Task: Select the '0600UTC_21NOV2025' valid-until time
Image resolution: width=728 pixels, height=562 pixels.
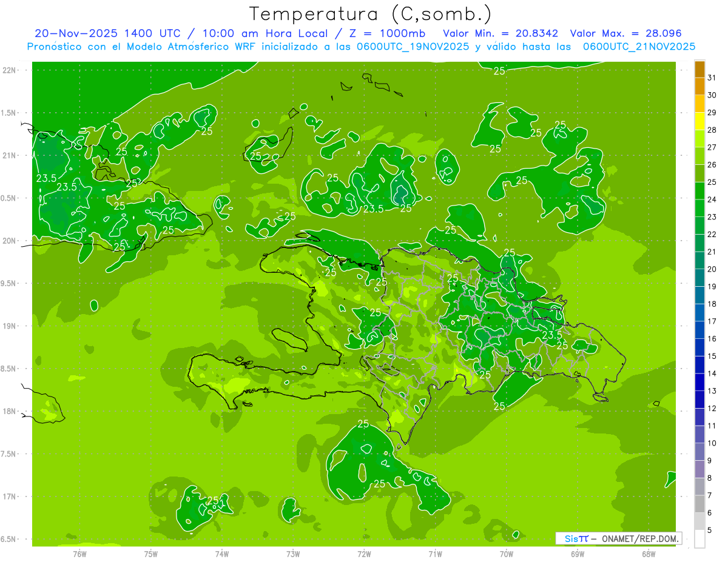Action: (x=639, y=47)
